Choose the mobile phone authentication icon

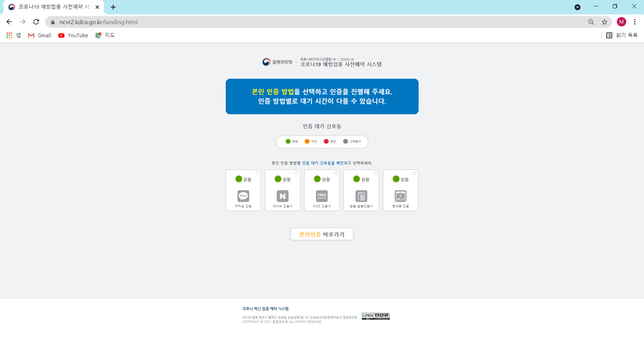coord(401,196)
